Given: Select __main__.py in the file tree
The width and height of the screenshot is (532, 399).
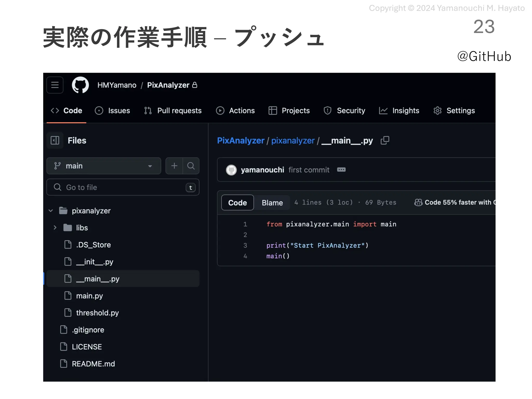Looking at the screenshot, I should [x=123, y=279].
